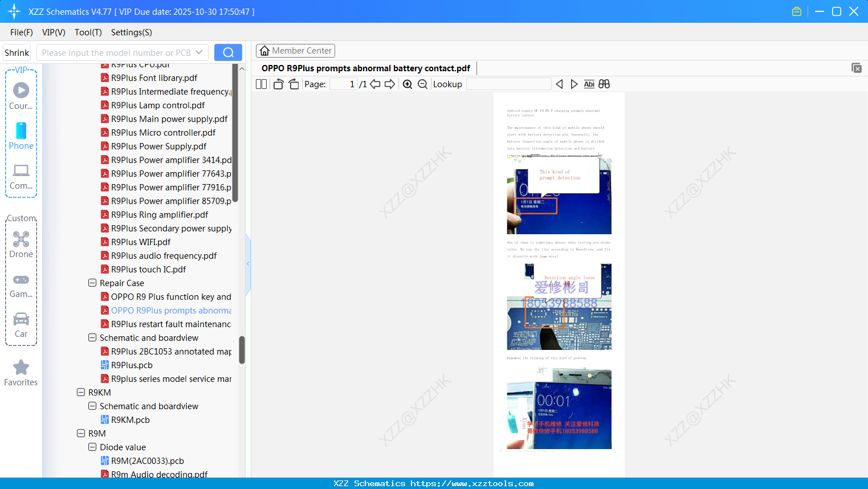868x489 pixels.
Task: Open the Member Center
Action: pyautogui.click(x=295, y=51)
